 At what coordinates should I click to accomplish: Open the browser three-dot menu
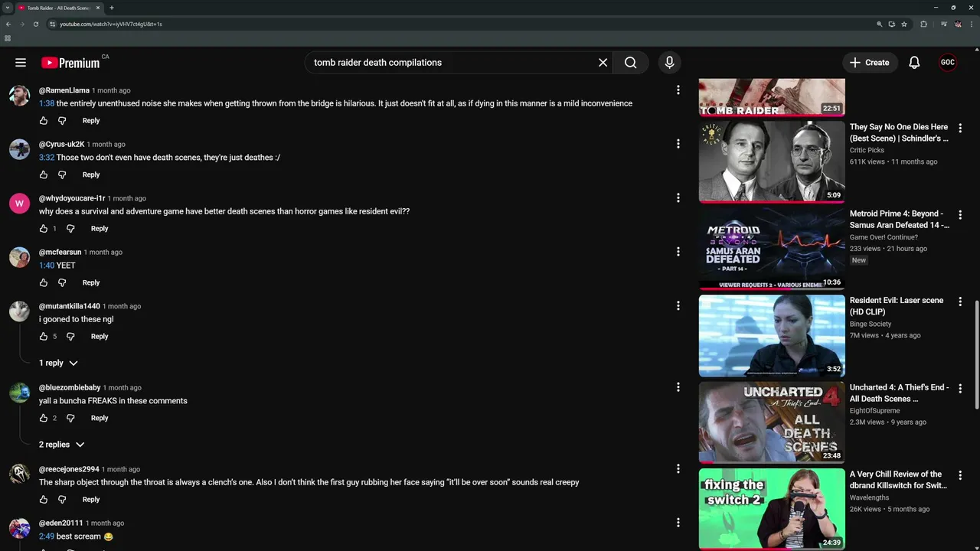(x=971, y=24)
